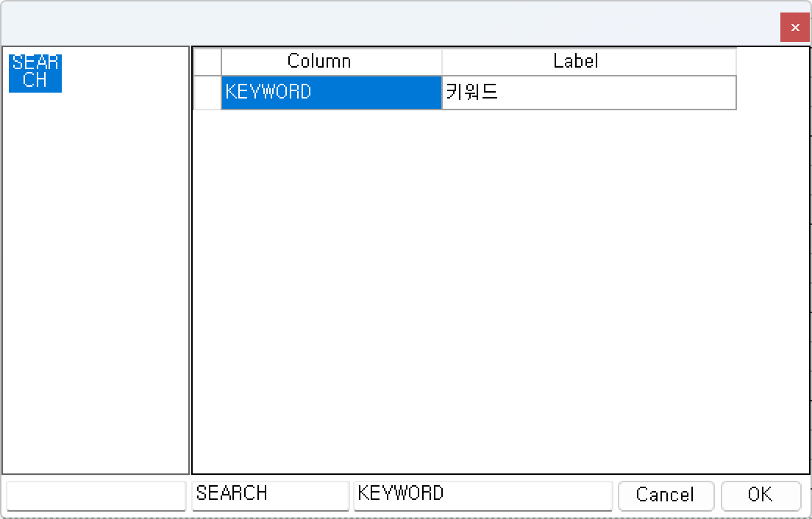The height and width of the screenshot is (519, 812).
Task: Select the 키워드 label cell
Action: point(589,93)
